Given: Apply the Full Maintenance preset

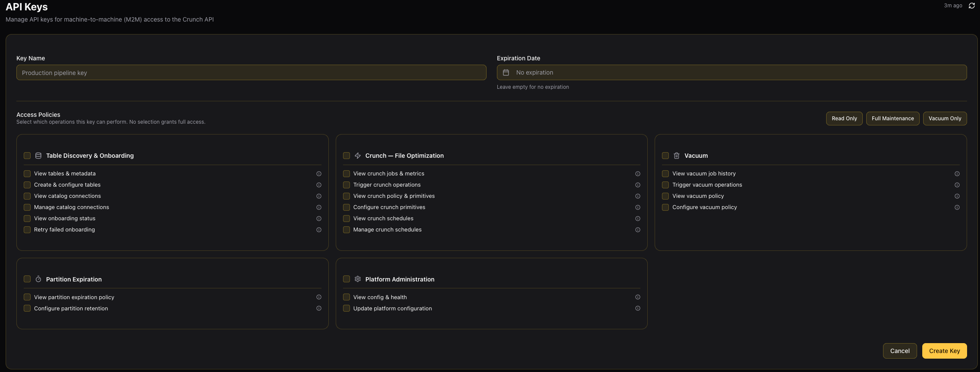Looking at the screenshot, I should [x=893, y=119].
